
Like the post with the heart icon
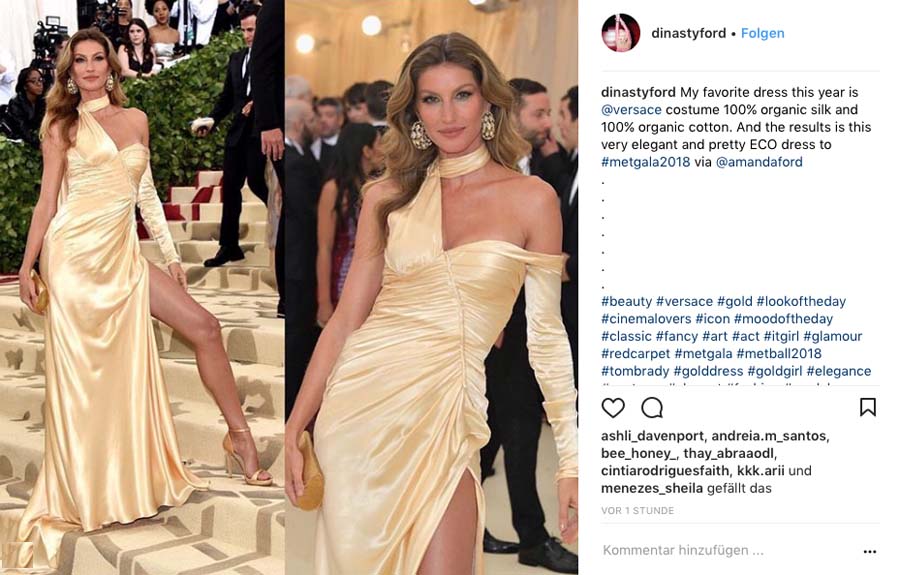pyautogui.click(x=613, y=408)
